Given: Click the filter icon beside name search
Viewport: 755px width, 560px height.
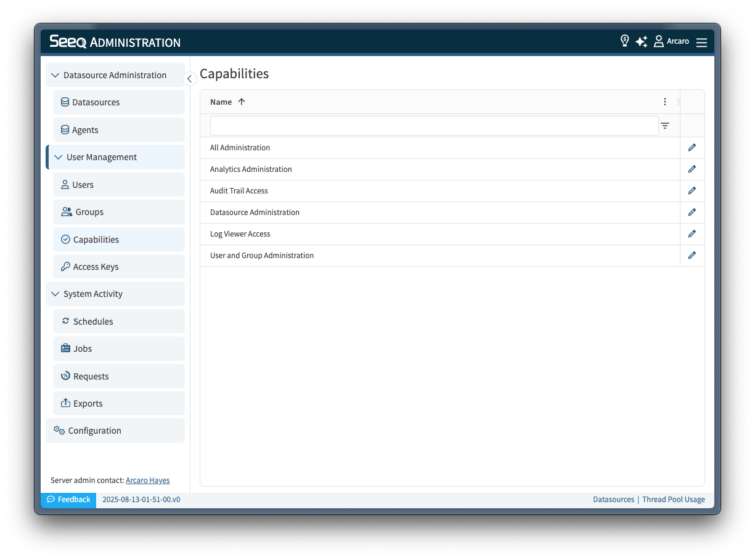Looking at the screenshot, I should 665,126.
